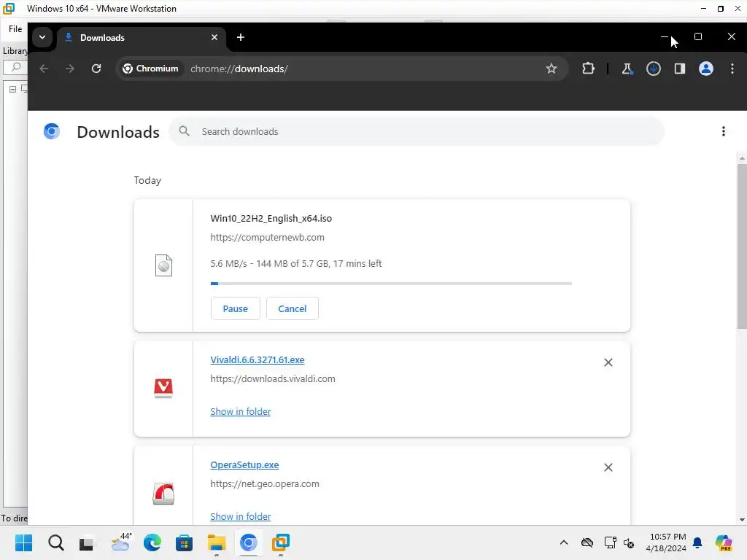Select the Downloads browser tab
Image resolution: width=747 pixels, height=560 pixels.
(x=141, y=38)
